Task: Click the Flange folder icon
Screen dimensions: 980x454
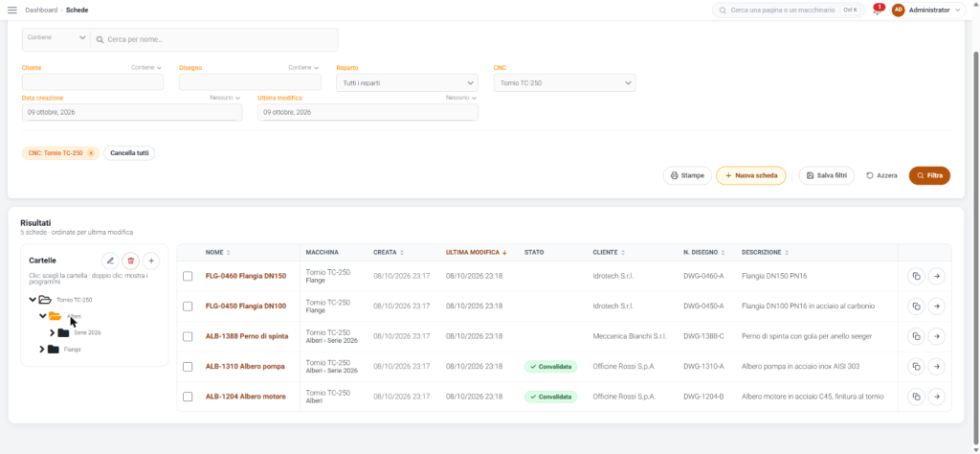Action: pyautogui.click(x=54, y=349)
